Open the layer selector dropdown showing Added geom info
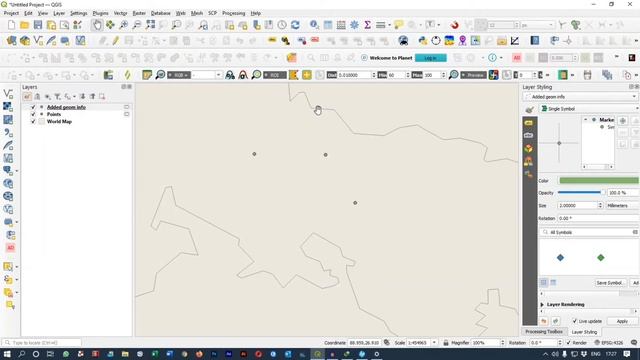The image size is (640, 360). click(x=580, y=97)
